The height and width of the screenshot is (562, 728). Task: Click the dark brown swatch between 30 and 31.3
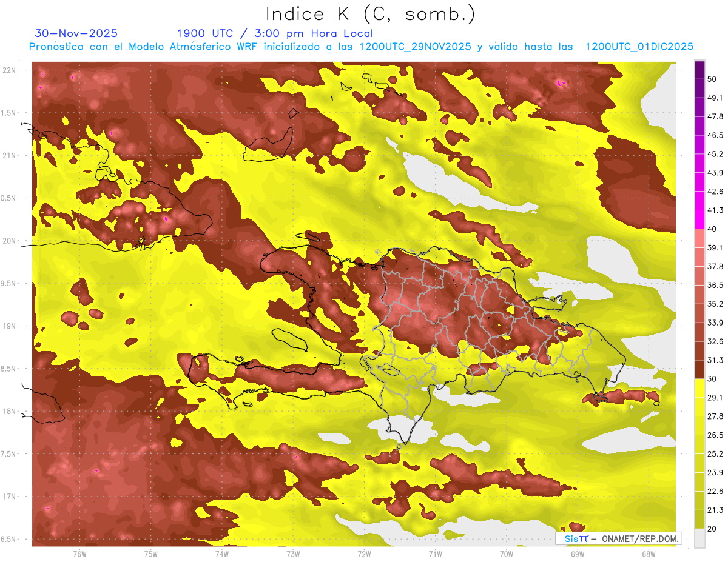point(700,369)
